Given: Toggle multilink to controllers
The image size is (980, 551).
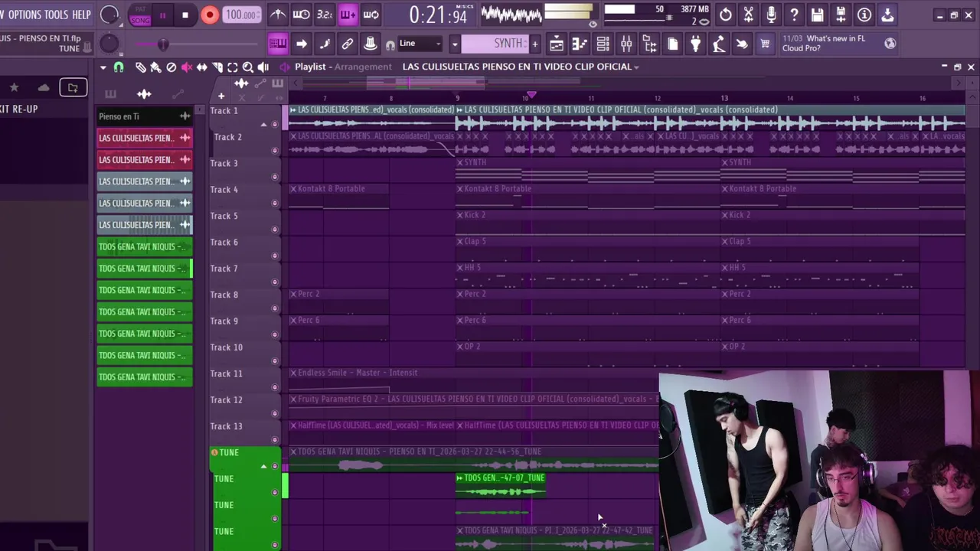Looking at the screenshot, I should pyautogui.click(x=347, y=44).
